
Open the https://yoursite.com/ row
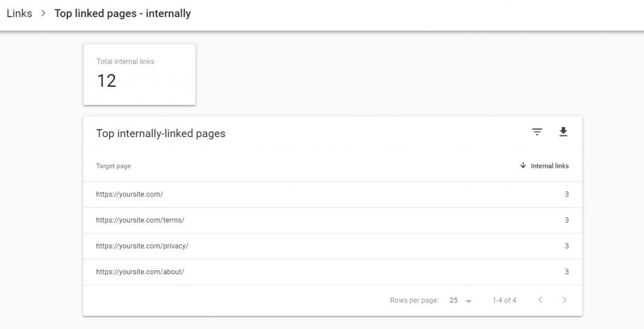click(130, 194)
